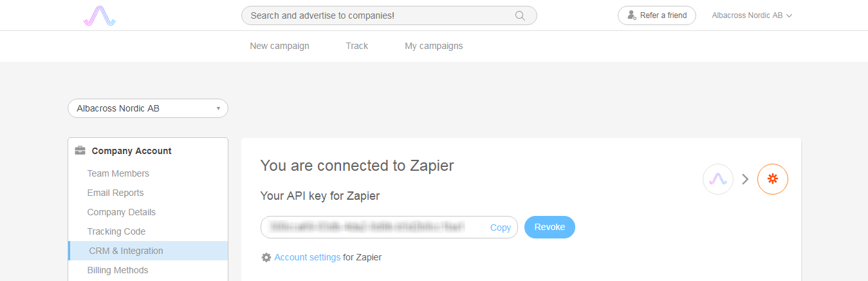Switch to the Track tab

(x=356, y=46)
